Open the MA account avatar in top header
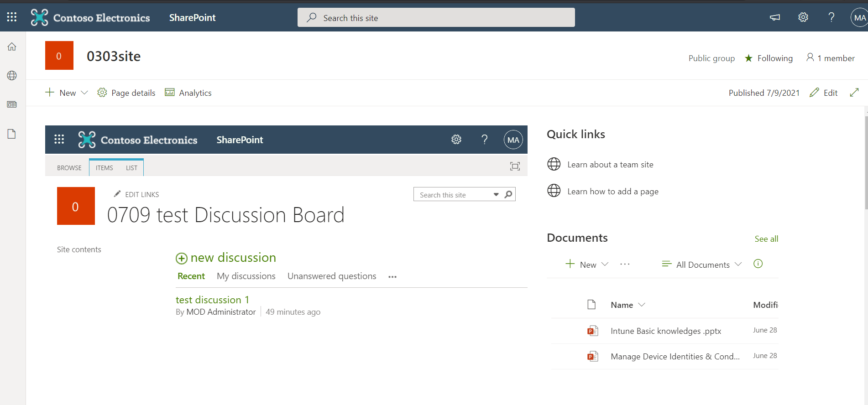 click(859, 18)
